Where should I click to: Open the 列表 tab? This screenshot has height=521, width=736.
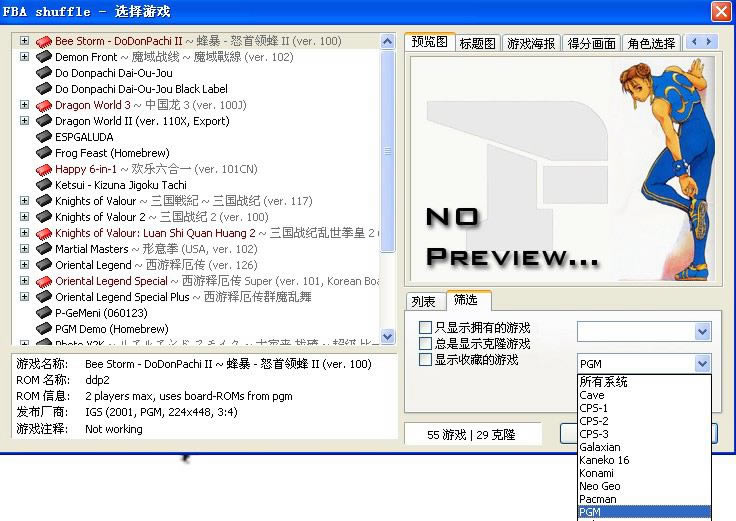pos(424,301)
